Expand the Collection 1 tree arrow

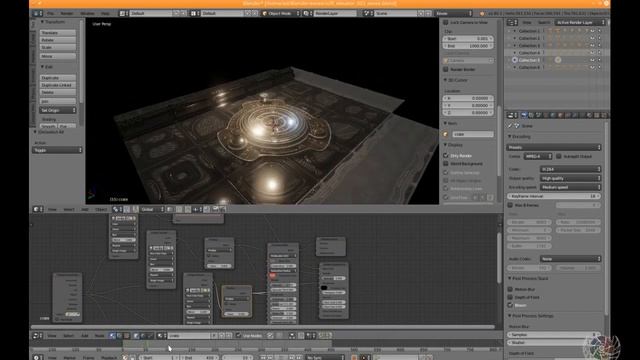tap(514, 31)
